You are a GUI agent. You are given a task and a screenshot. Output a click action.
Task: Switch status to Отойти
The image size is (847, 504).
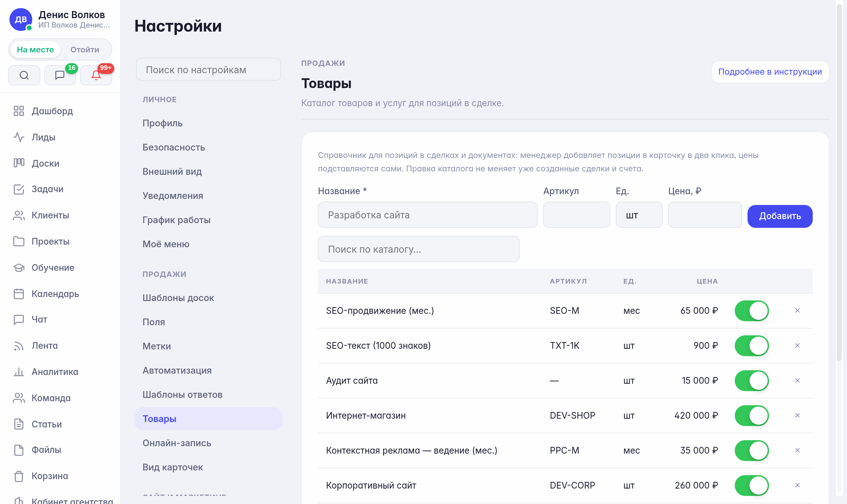pyautogui.click(x=85, y=50)
